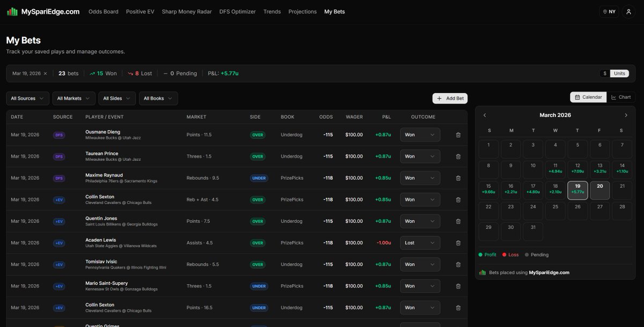Viewport: 644px width, 327px height.
Task: Select March 17 with +4.80u profit
Action: (x=533, y=190)
